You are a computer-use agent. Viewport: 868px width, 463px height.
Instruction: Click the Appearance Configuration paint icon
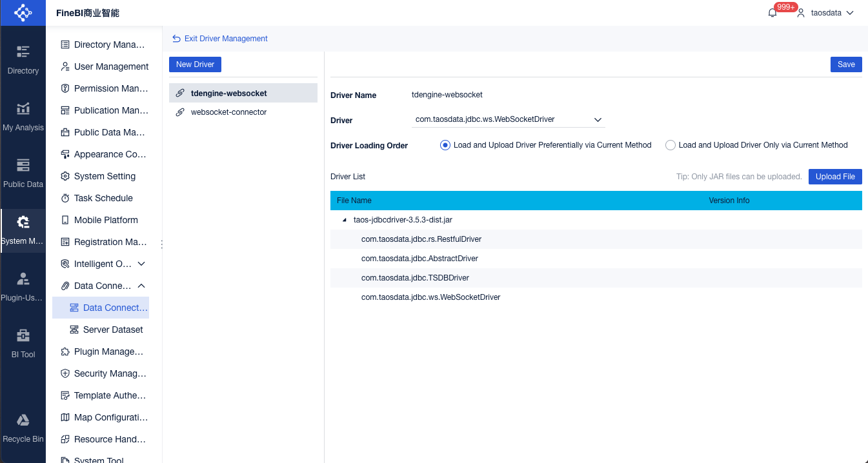pyautogui.click(x=65, y=154)
